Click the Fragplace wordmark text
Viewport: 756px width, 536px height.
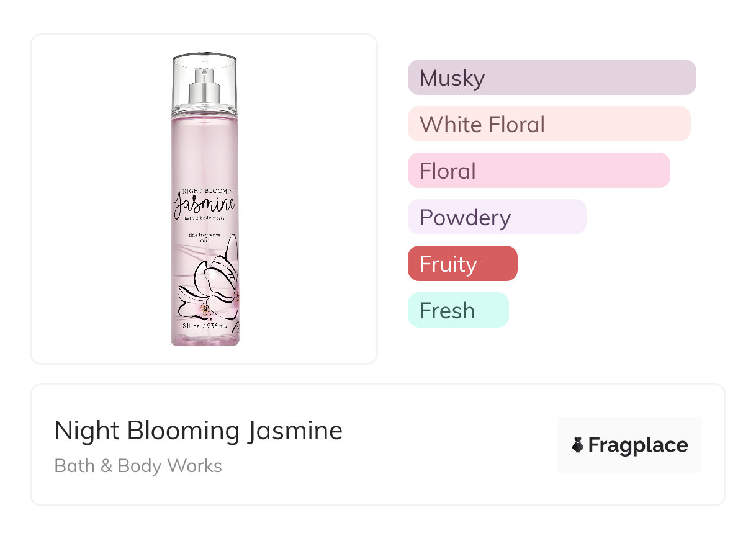pyautogui.click(x=638, y=445)
